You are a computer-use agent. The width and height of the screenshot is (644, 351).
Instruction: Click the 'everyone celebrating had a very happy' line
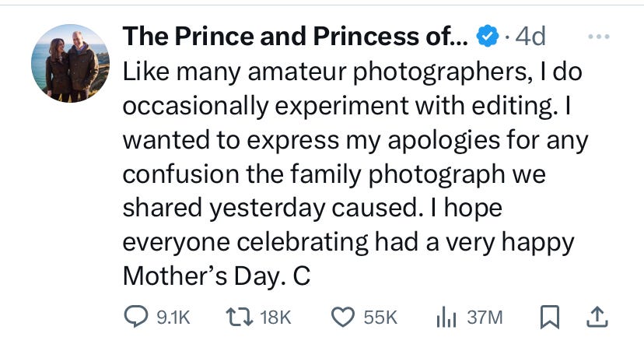pyautogui.click(x=348, y=243)
